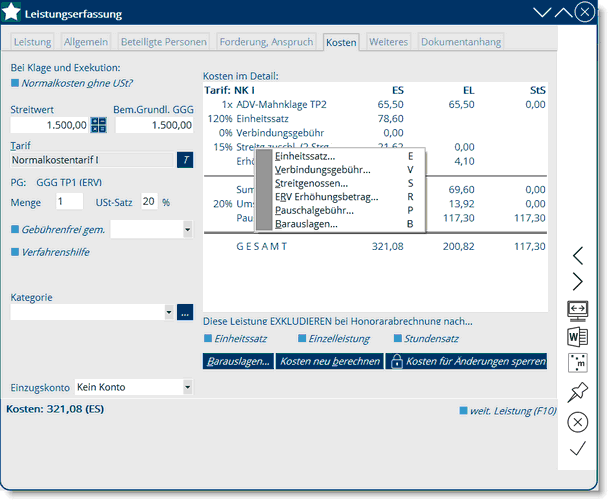Select 0% Verbindungsgebühr row
Screen dimensions: 609x501
(375, 133)
